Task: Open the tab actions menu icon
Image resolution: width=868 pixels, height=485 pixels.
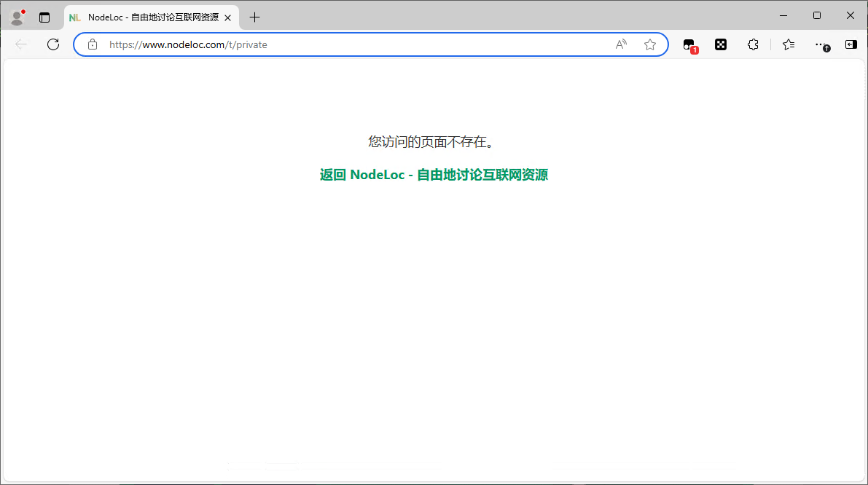Action: coord(44,17)
